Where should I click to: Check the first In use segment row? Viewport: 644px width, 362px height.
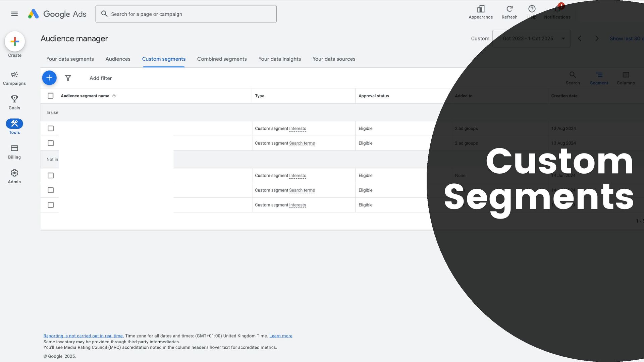(51, 128)
